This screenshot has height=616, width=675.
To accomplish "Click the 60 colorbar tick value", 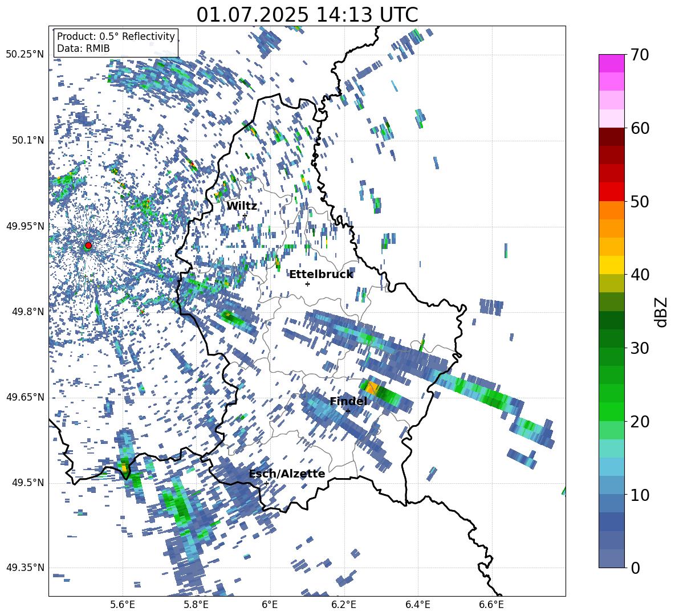I will coord(640,128).
